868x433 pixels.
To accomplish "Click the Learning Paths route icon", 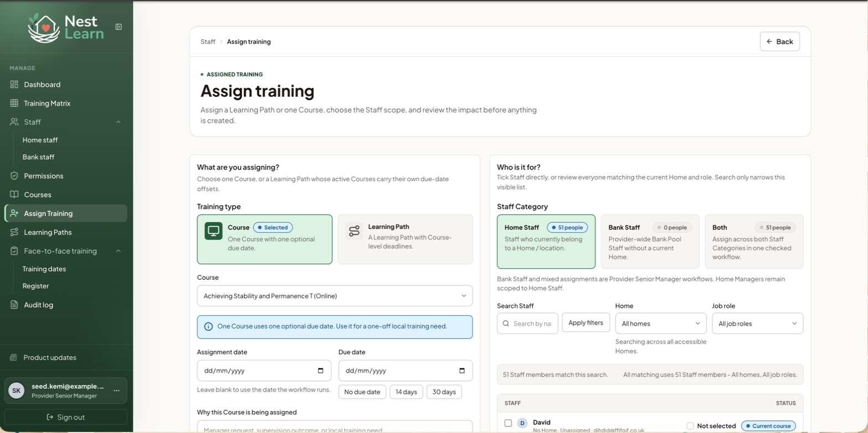I will coord(14,232).
